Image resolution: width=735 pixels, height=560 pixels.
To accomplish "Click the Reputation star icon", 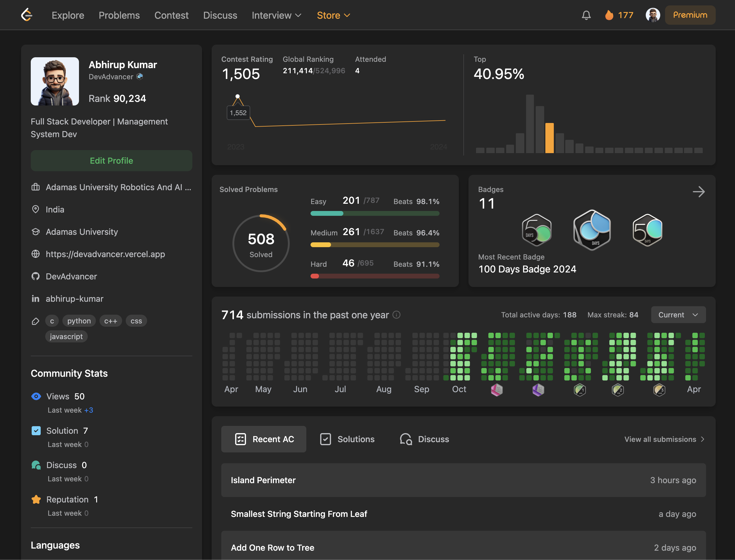I will tap(36, 499).
